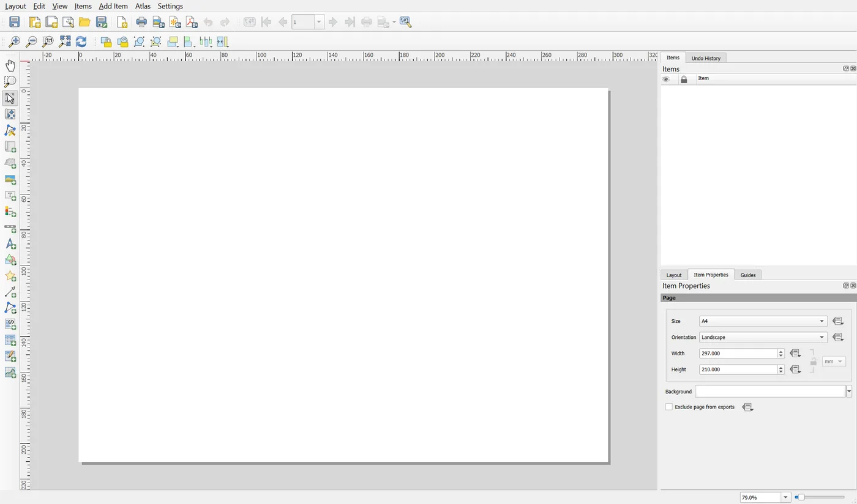Open the zoom level 79.0% dropdown

[785, 498]
